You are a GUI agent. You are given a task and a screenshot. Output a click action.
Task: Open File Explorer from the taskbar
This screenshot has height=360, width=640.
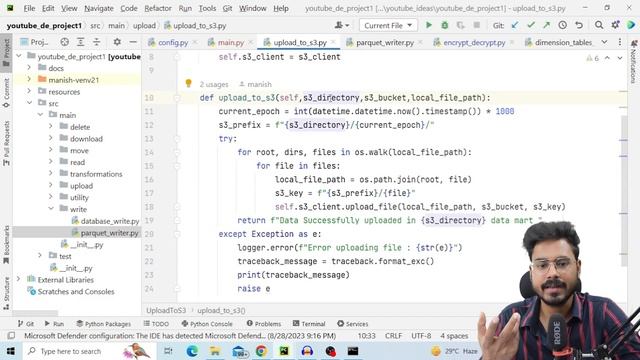(x=215, y=351)
